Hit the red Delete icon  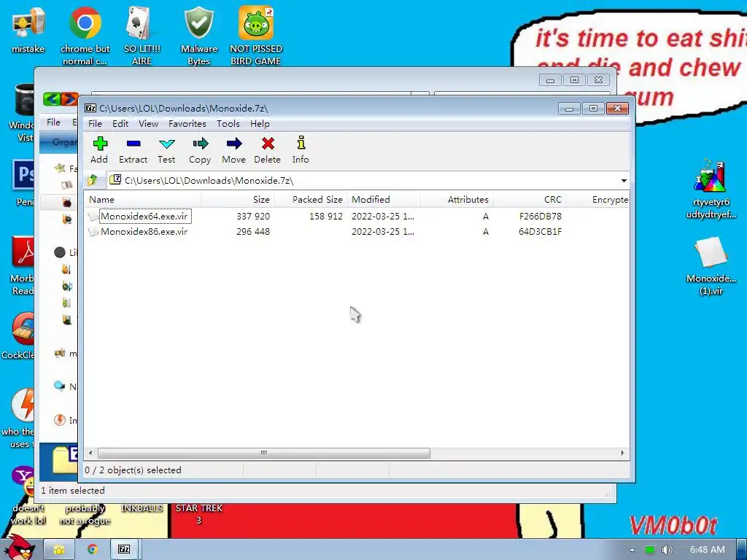(x=267, y=150)
